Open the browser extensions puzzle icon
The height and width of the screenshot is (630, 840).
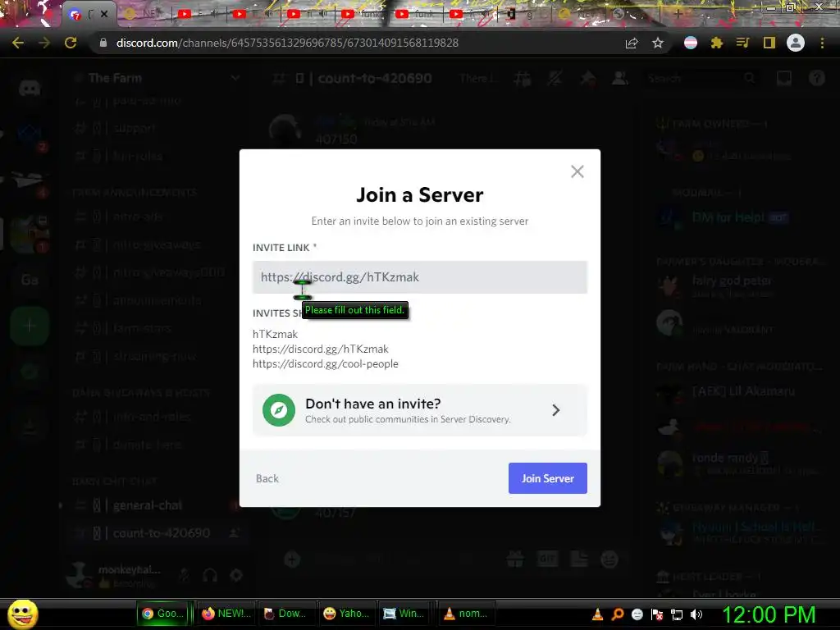click(x=716, y=43)
